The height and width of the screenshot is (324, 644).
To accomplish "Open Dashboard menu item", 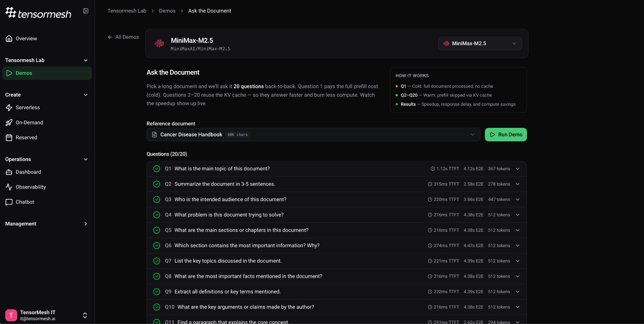I will pyautogui.click(x=28, y=172).
